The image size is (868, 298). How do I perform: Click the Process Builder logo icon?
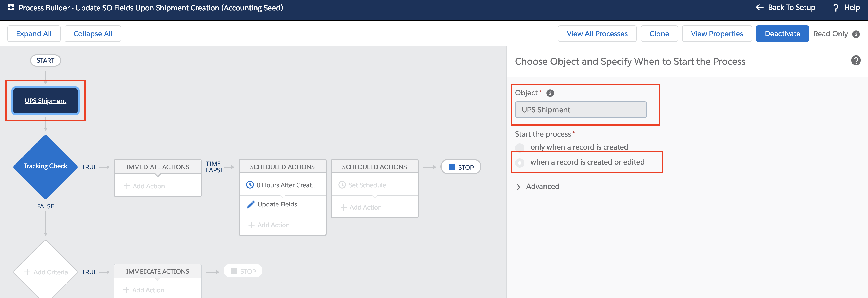pyautogui.click(x=11, y=8)
